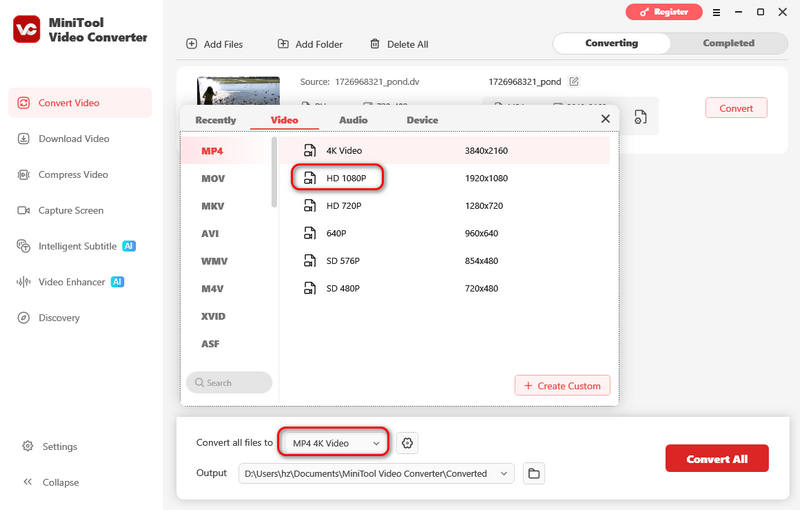Click the HD 1080P format icon
The height and width of the screenshot is (510, 800).
click(x=310, y=178)
